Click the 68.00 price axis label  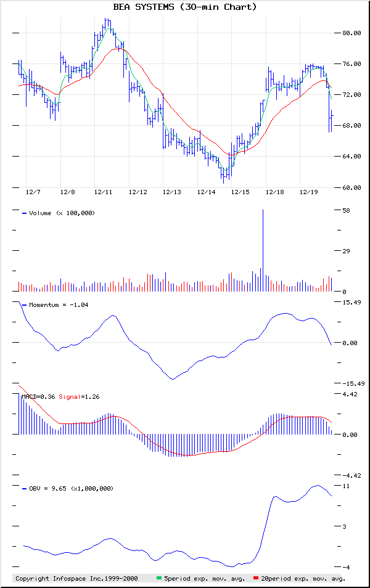351,125
